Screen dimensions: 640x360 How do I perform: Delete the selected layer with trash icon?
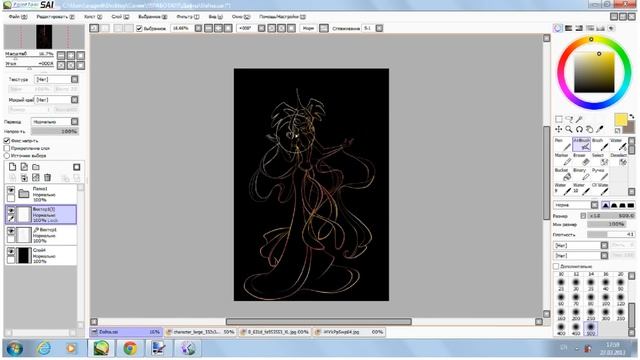[47, 178]
